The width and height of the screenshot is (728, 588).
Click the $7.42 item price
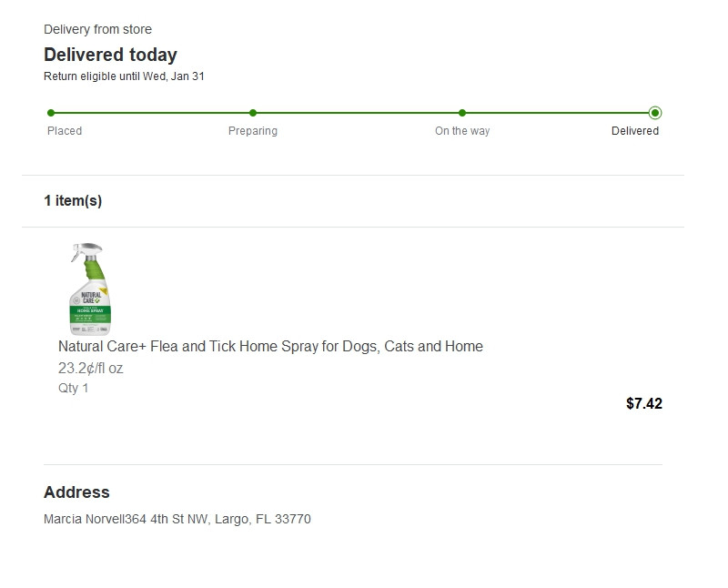(644, 404)
